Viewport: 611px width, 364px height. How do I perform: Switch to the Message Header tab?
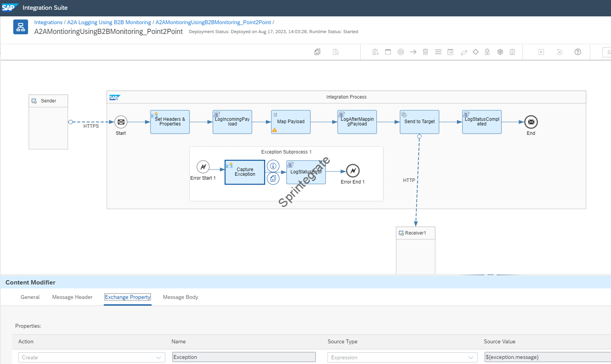(x=72, y=297)
